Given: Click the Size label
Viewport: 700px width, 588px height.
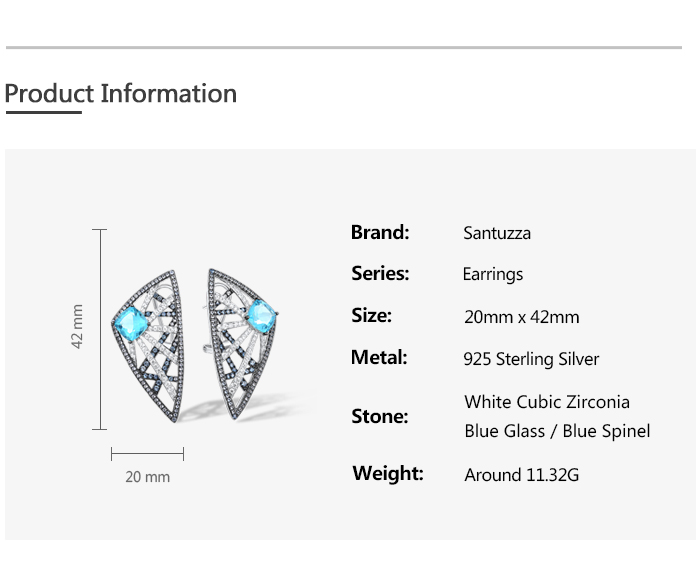Looking at the screenshot, I should pos(371,315).
